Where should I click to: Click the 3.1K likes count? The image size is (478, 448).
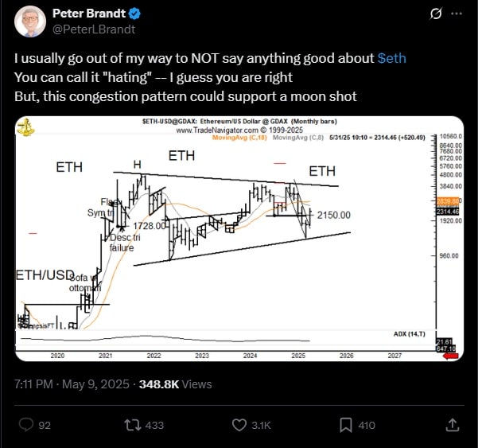point(261,425)
